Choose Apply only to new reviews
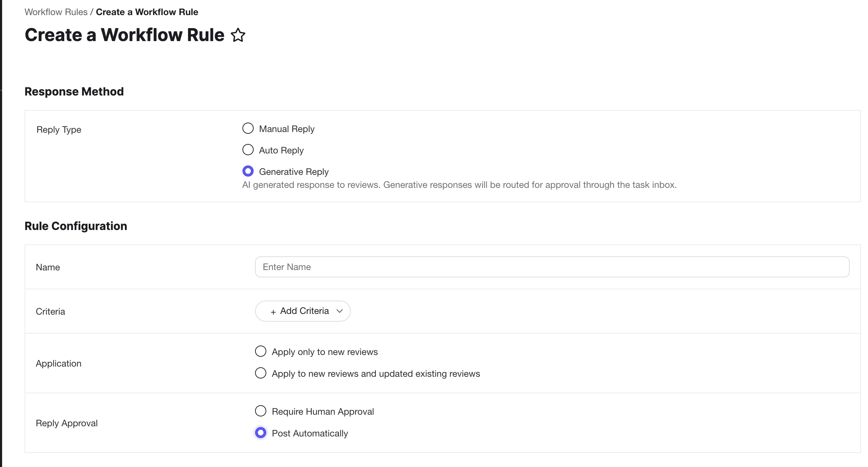868x467 pixels. [261, 351]
